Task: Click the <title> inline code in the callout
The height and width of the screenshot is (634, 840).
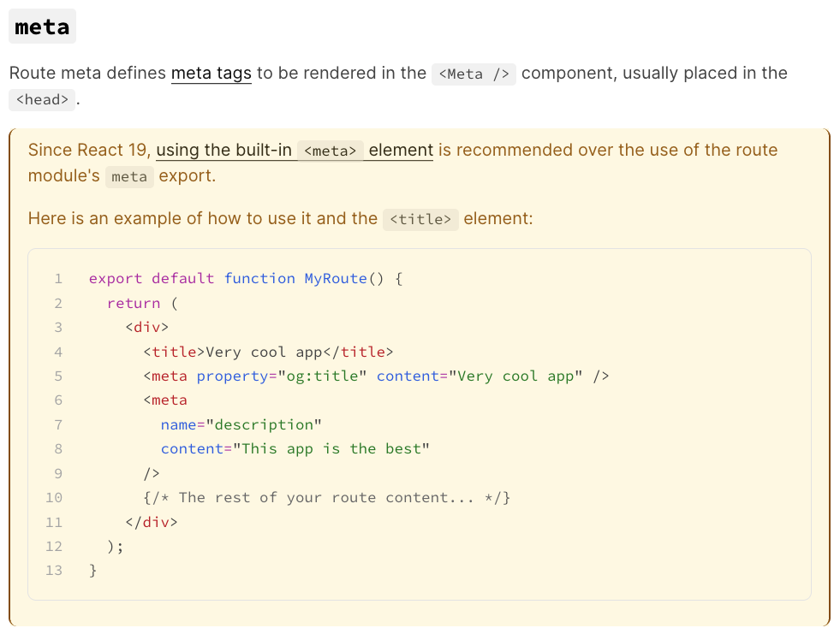Action: click(x=420, y=219)
